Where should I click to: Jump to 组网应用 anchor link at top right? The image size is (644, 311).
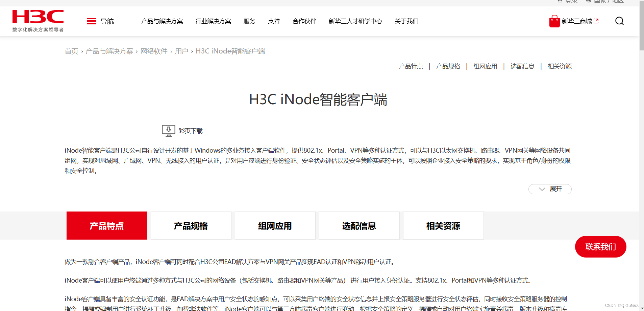(485, 66)
